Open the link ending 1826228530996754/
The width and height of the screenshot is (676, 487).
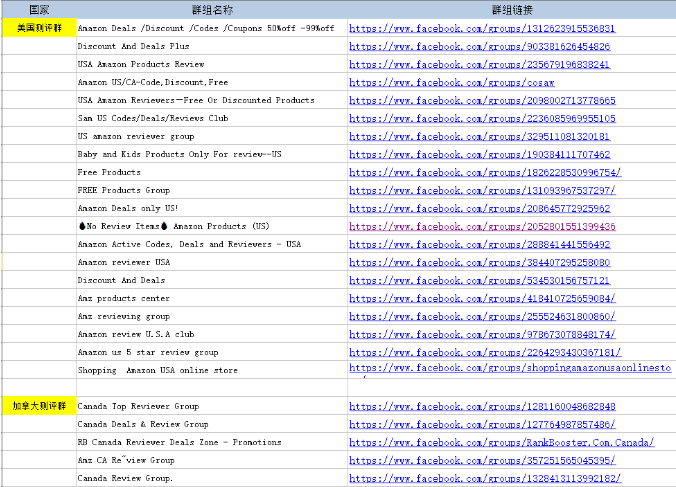pos(485,172)
